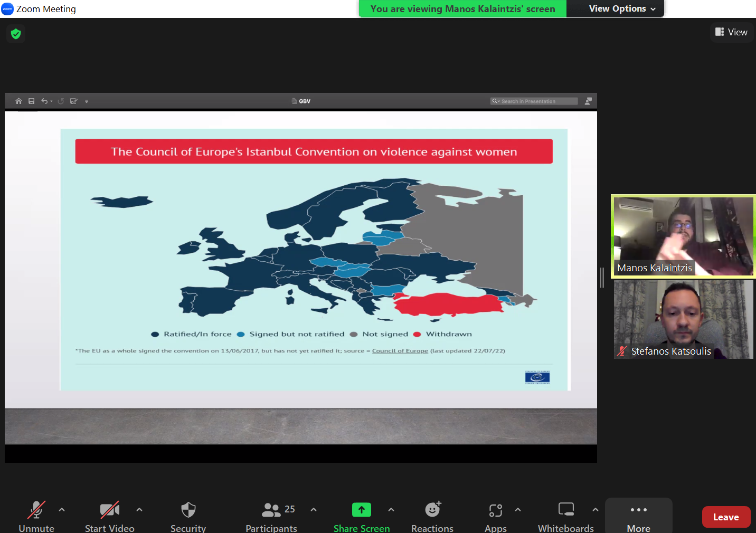Click the video panel divider handle
The image size is (756, 533).
pos(602,278)
